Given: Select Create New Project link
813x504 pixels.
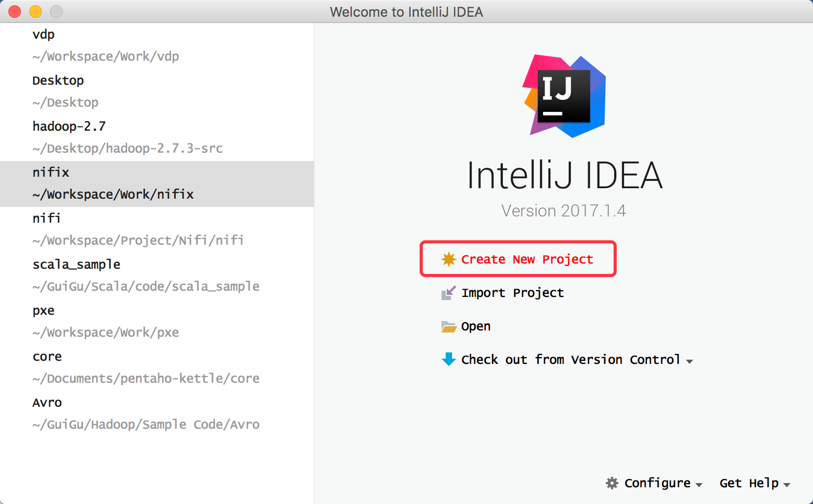Looking at the screenshot, I should pyautogui.click(x=527, y=259).
